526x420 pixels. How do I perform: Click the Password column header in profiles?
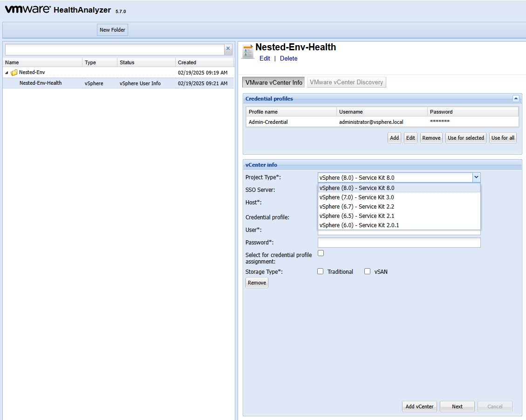[473, 112]
